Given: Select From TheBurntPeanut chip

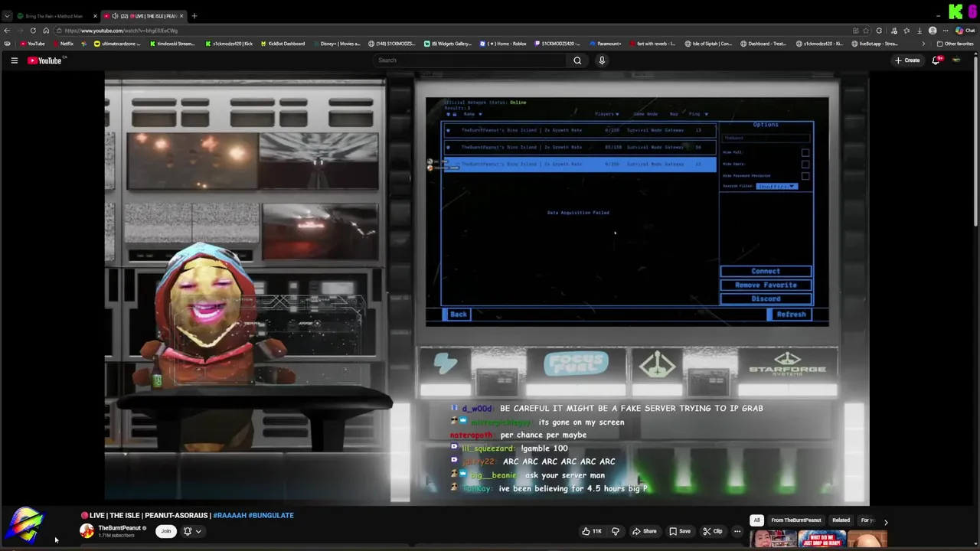Looking at the screenshot, I should [796, 520].
